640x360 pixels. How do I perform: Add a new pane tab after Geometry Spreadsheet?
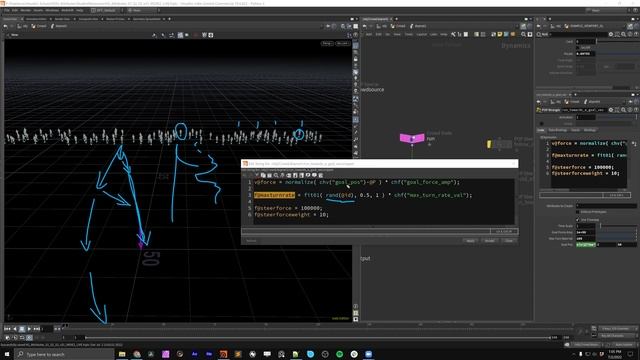[x=169, y=19]
